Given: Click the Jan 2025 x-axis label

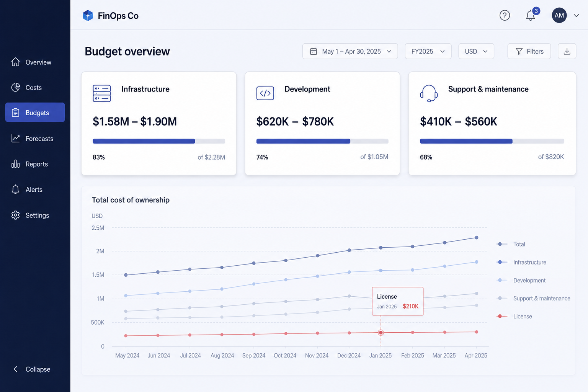Looking at the screenshot, I should click(381, 356).
